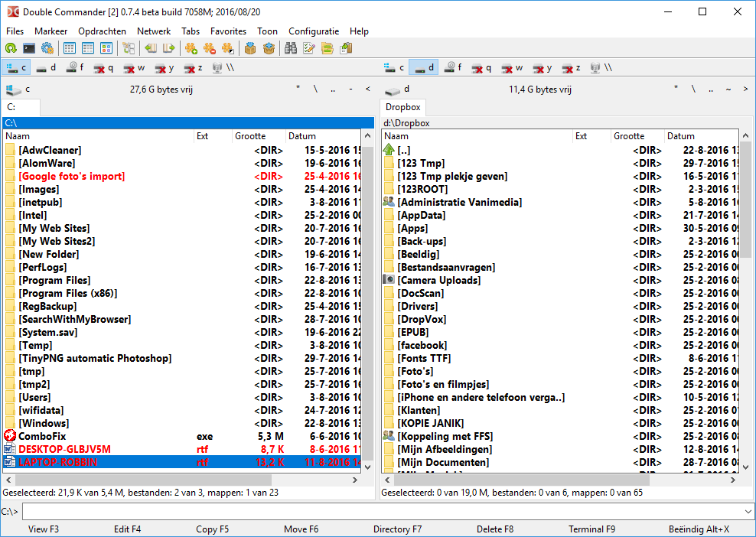
Task: Select the [Camera Uploads] folder in right panel
Action: pos(560,280)
